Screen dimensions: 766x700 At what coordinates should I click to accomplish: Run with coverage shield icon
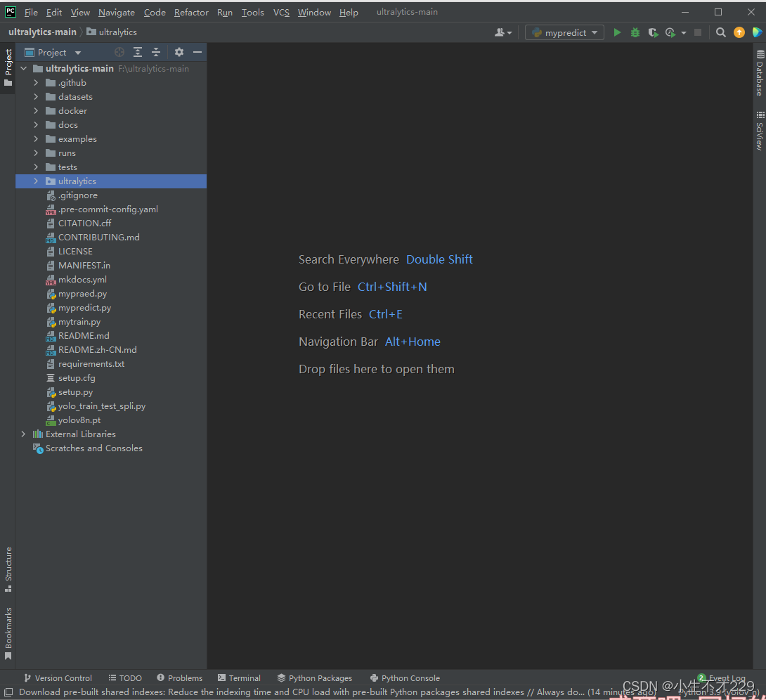pos(653,32)
